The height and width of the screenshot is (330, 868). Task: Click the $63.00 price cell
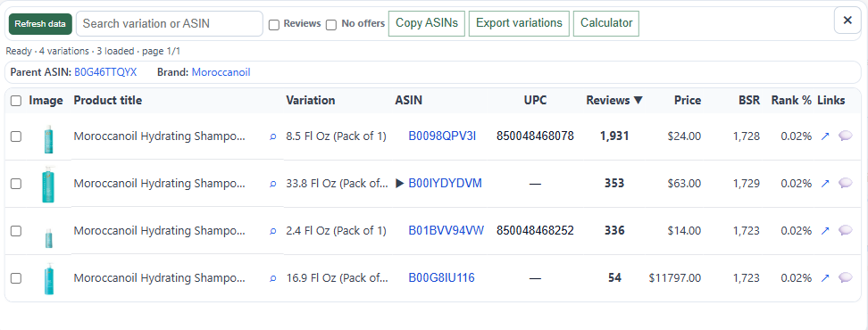684,183
